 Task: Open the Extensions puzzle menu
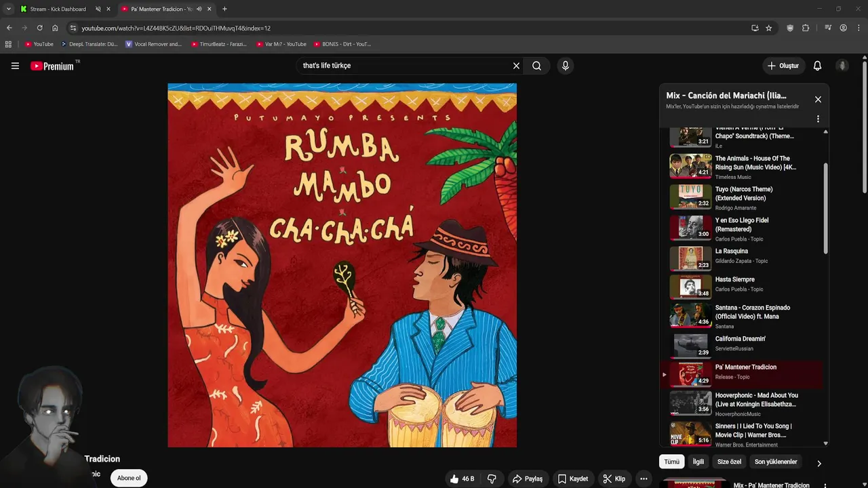click(x=806, y=28)
